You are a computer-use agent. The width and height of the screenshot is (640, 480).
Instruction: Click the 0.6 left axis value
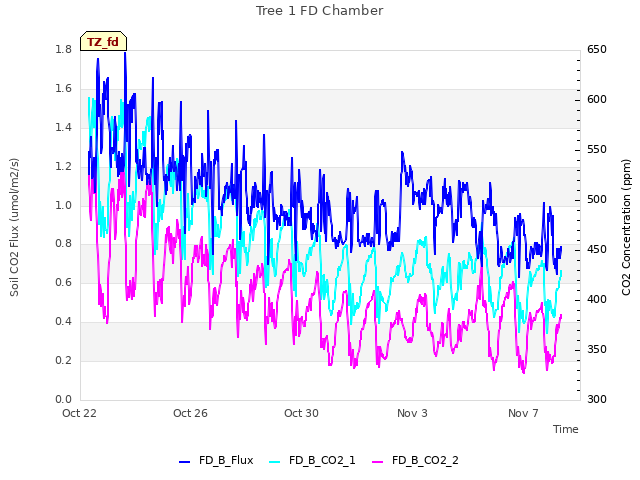63,282
